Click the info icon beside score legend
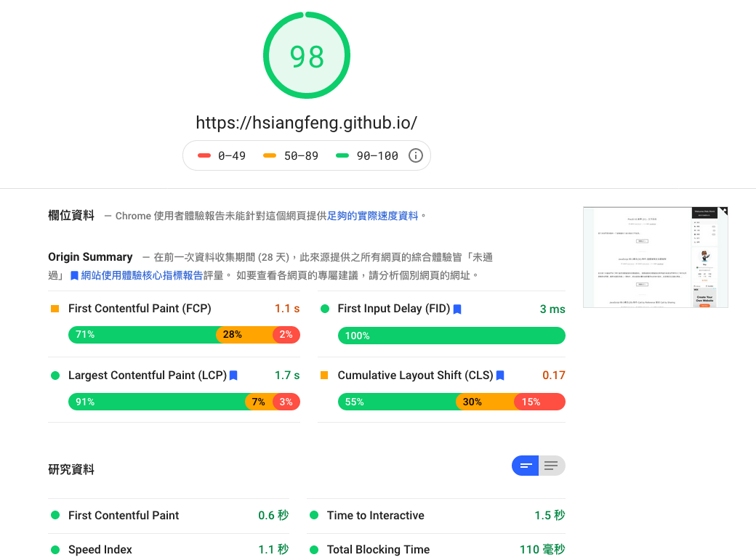 [415, 155]
